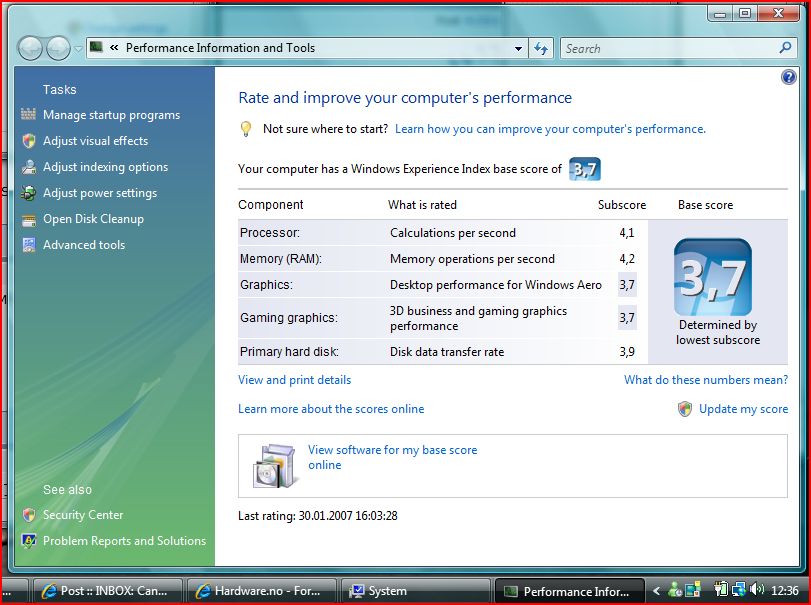Select Performance Infor... taskbar button
Image resolution: width=811 pixels, height=605 pixels.
(569, 591)
